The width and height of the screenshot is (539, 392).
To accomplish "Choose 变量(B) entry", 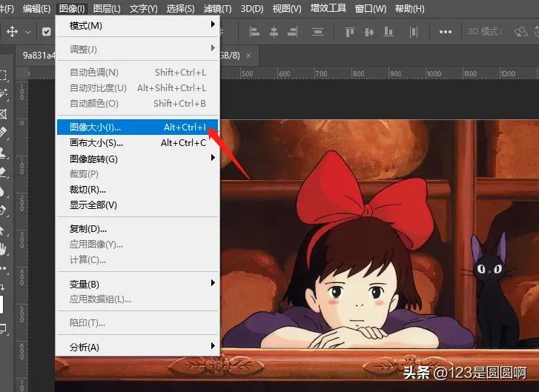I will pyautogui.click(x=137, y=284).
